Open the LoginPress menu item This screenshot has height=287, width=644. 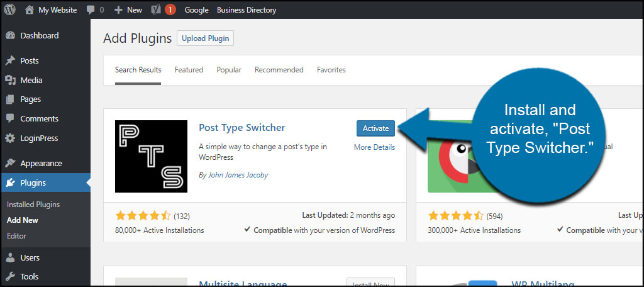[x=40, y=138]
